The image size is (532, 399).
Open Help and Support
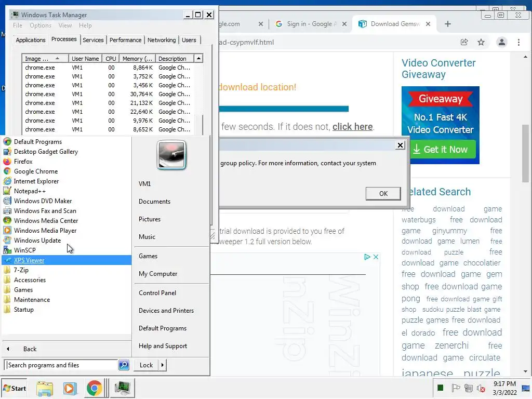point(163,345)
